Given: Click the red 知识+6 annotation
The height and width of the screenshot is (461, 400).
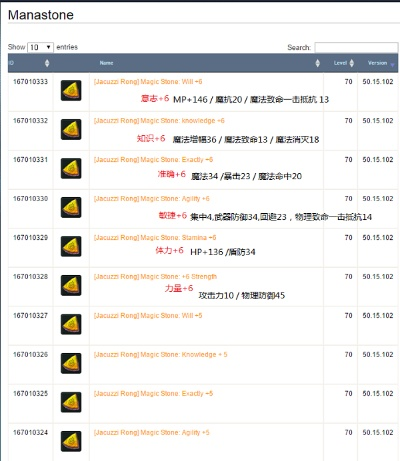Looking at the screenshot, I should click(x=151, y=138).
